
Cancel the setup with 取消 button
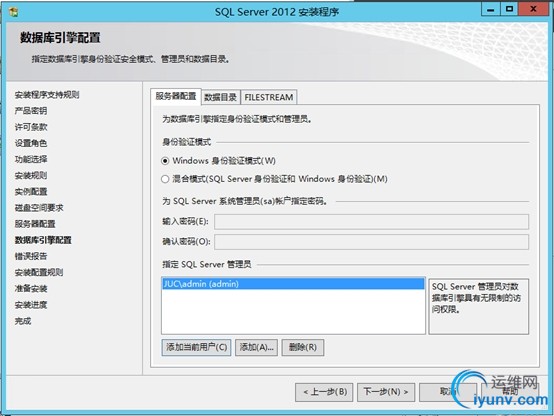(448, 392)
